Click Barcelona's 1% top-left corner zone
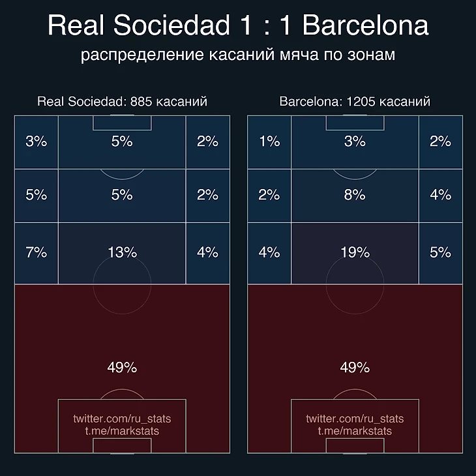This screenshot has height=476, width=476. [x=269, y=142]
